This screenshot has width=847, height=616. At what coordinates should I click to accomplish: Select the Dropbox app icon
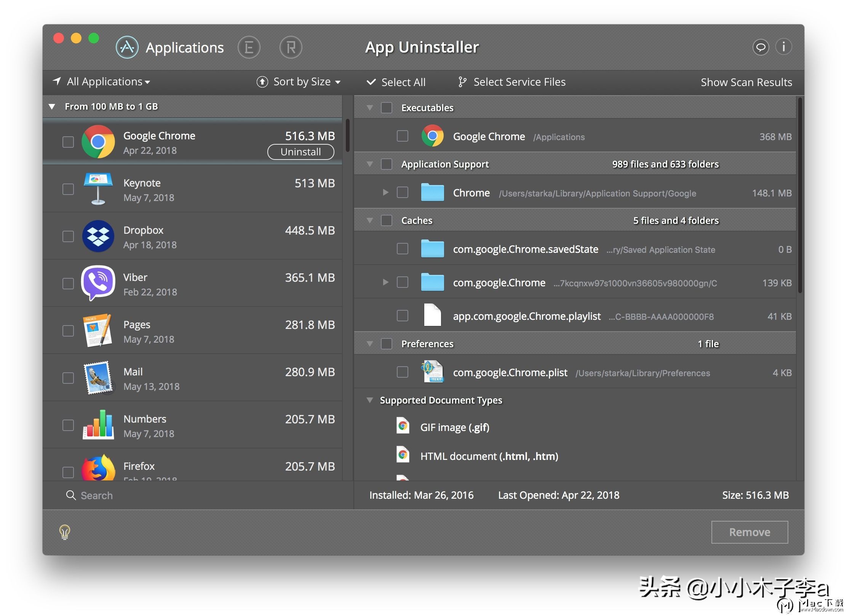click(98, 236)
